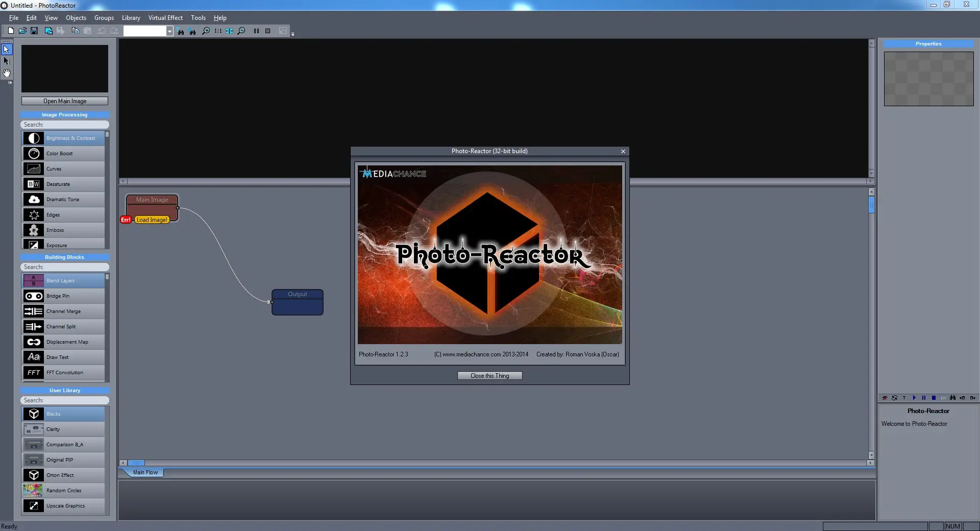Select the Dramatic Tone node

click(x=64, y=200)
